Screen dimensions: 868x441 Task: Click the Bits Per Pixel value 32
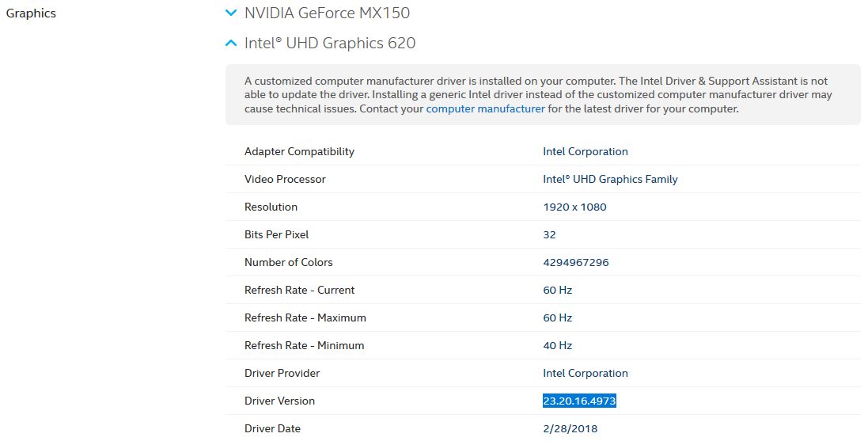click(x=549, y=235)
